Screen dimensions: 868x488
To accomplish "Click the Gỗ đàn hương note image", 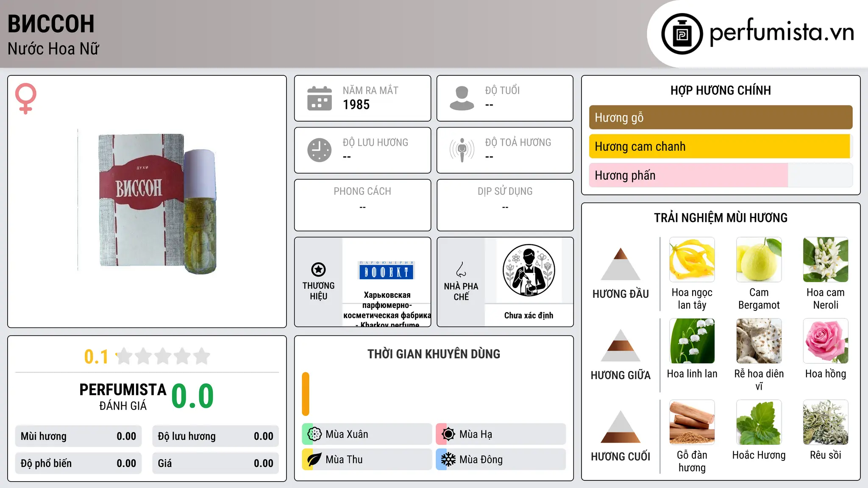I will coord(692,422).
